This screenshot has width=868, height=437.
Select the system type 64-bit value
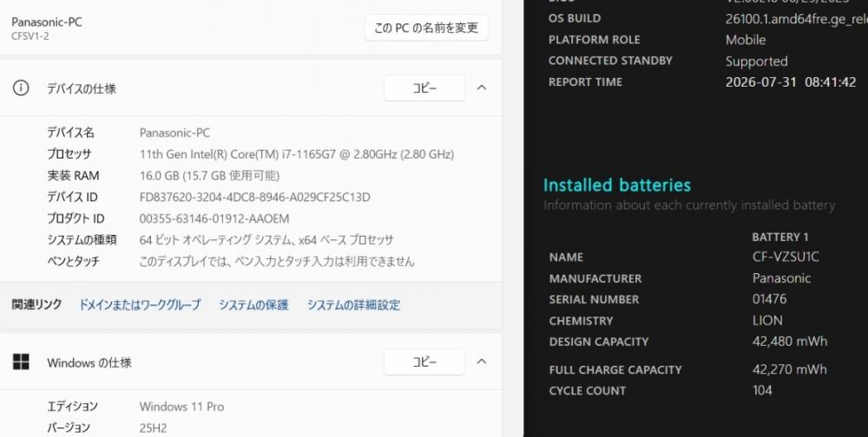266,240
